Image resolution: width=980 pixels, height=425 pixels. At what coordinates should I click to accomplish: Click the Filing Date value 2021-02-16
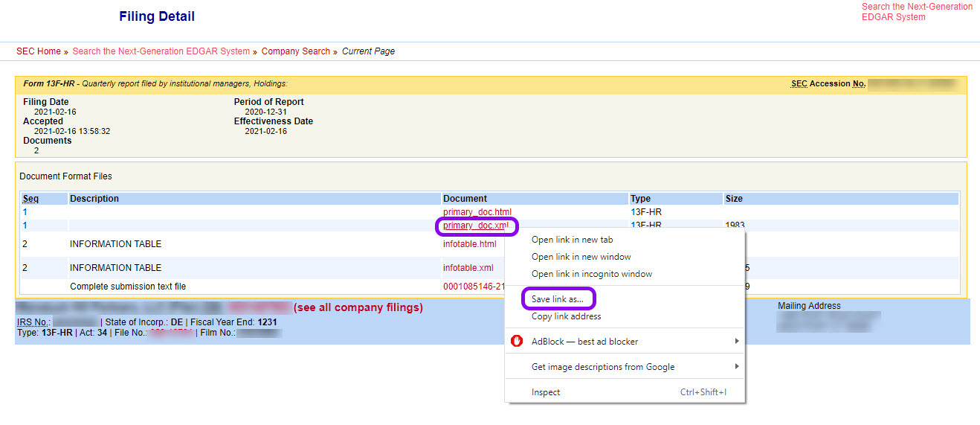[x=55, y=112]
